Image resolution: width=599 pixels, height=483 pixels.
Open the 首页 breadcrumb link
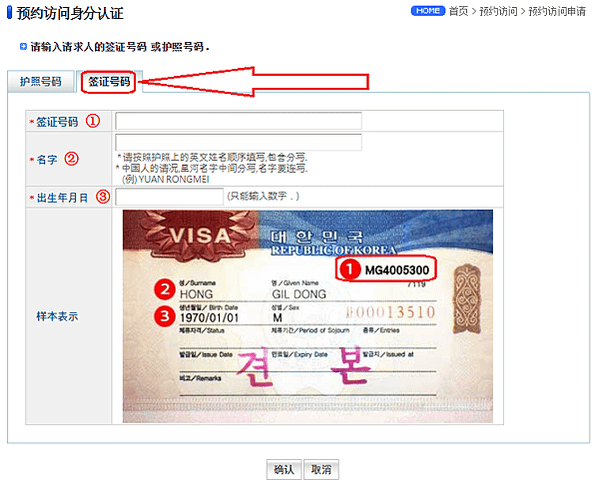tap(458, 11)
